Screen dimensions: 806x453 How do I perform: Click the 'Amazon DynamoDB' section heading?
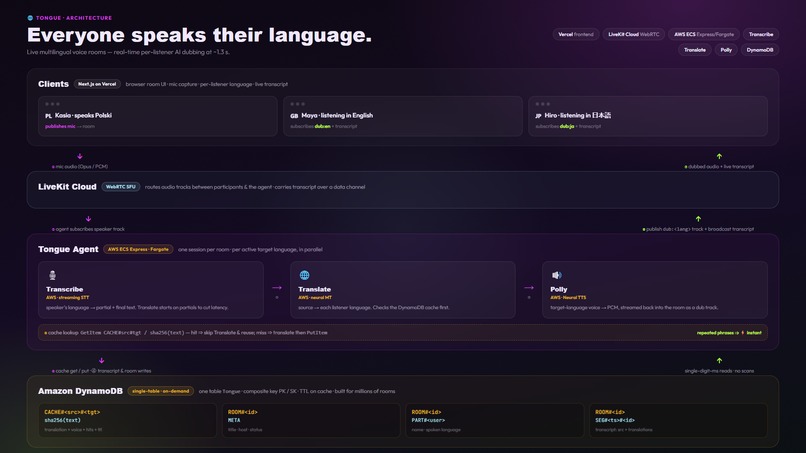coord(80,391)
